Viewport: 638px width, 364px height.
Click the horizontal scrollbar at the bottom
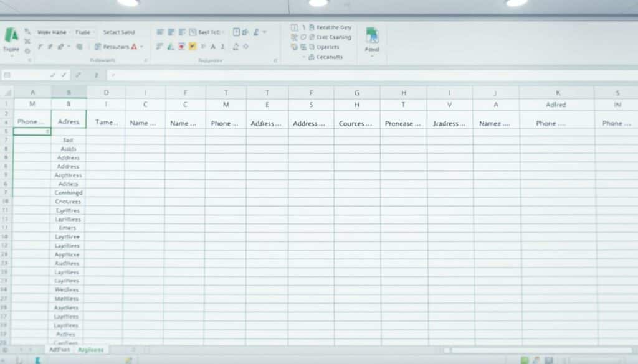click(x=541, y=350)
